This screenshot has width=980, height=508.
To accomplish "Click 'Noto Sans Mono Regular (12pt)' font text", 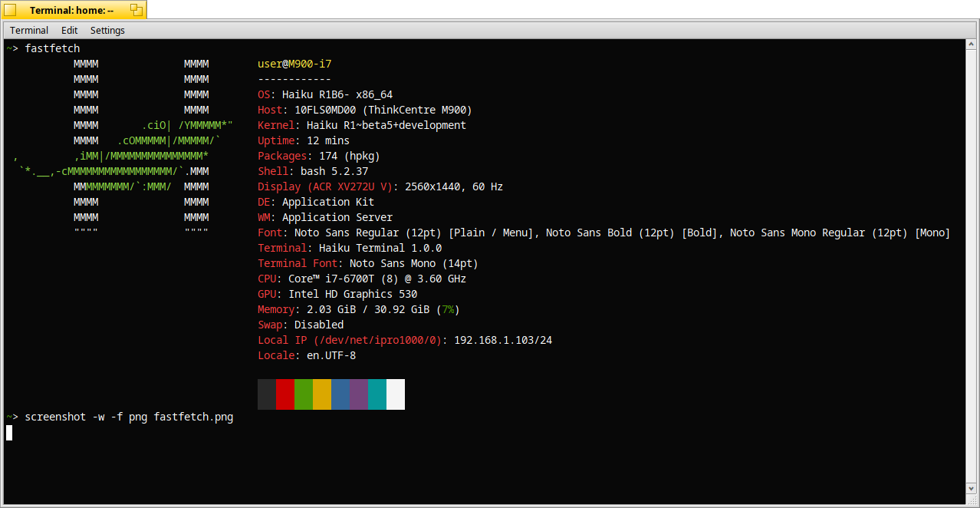I will click(819, 233).
